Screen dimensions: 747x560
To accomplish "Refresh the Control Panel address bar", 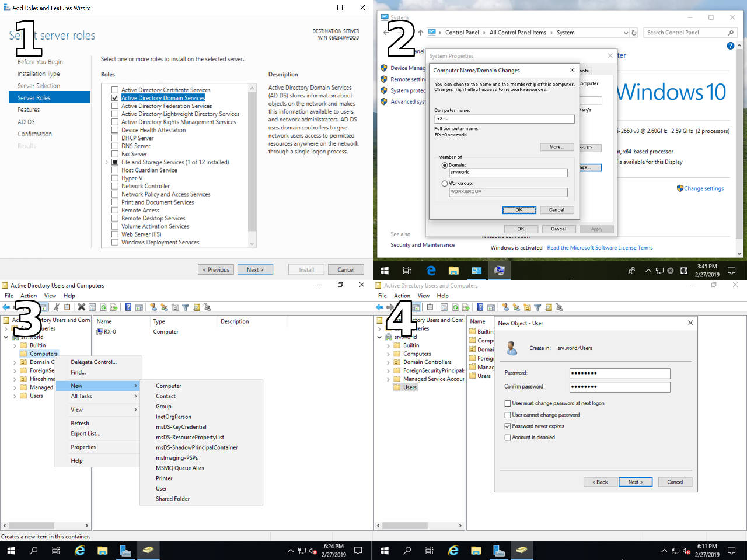I will pyautogui.click(x=634, y=33).
